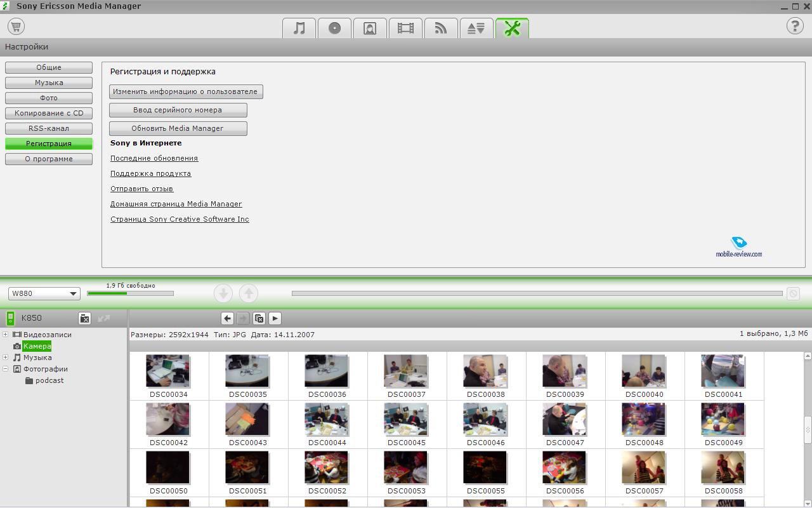
Task: Click Изменить информацию о пользователе button
Action: pyautogui.click(x=186, y=91)
